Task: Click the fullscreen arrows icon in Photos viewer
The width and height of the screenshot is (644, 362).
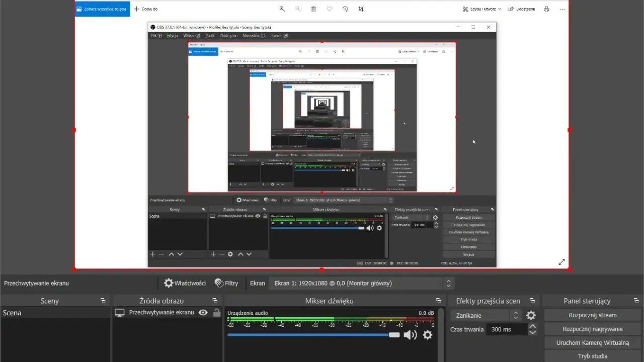Action: pyautogui.click(x=562, y=262)
